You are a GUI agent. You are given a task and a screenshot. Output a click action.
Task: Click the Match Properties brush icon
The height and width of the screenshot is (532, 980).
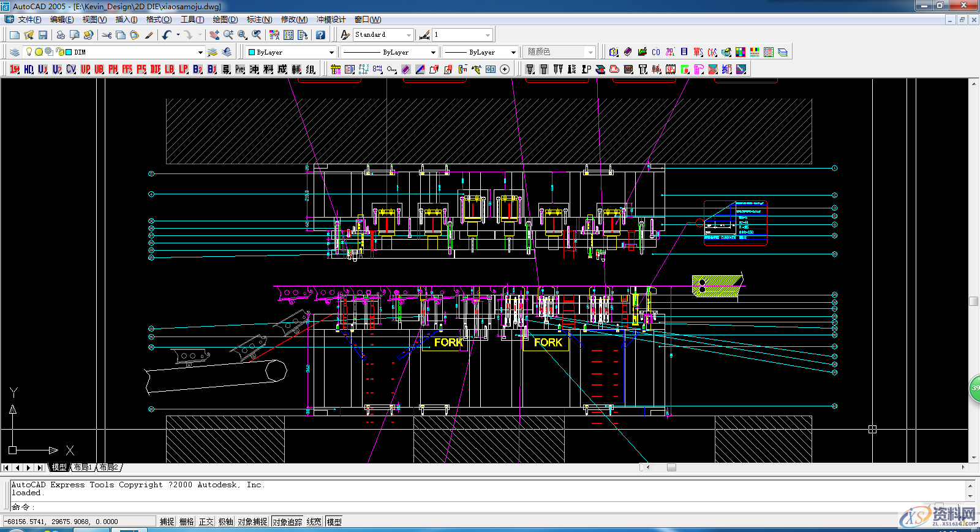149,35
